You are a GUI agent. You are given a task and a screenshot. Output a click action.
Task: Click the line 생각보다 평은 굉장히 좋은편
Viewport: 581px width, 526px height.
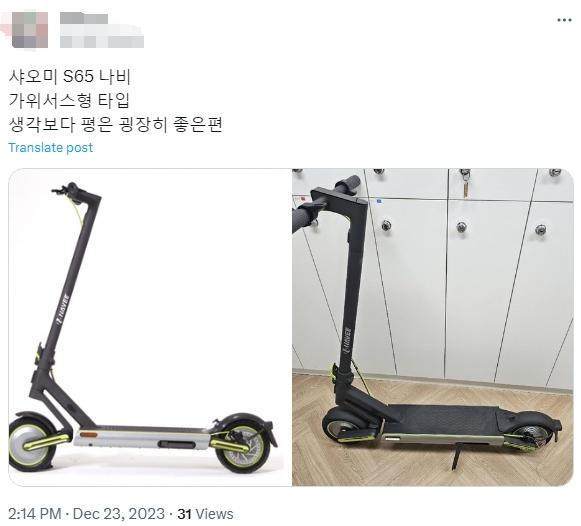click(x=116, y=125)
